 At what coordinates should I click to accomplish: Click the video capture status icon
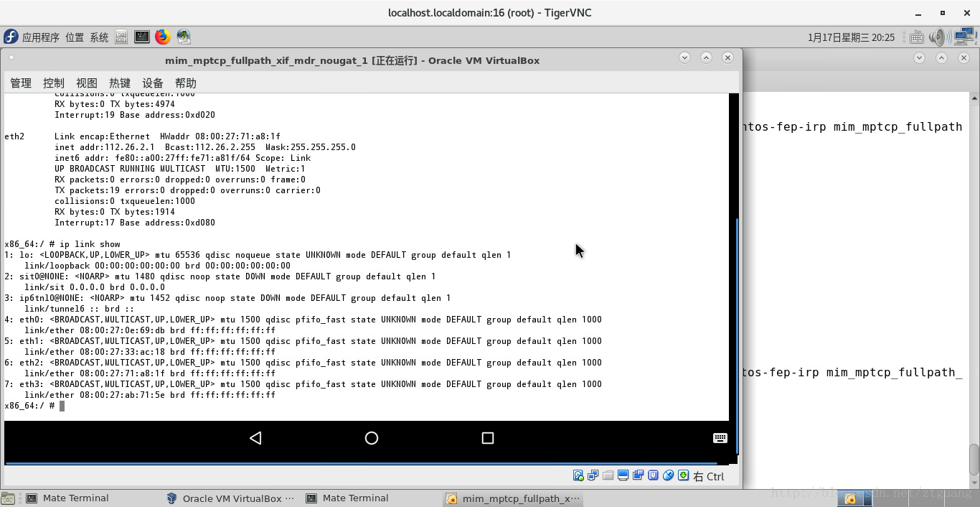pyautogui.click(x=638, y=475)
